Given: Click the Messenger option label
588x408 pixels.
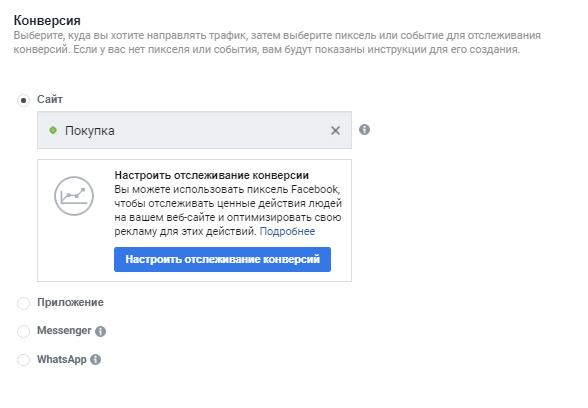Looking at the screenshot, I should click(64, 330).
